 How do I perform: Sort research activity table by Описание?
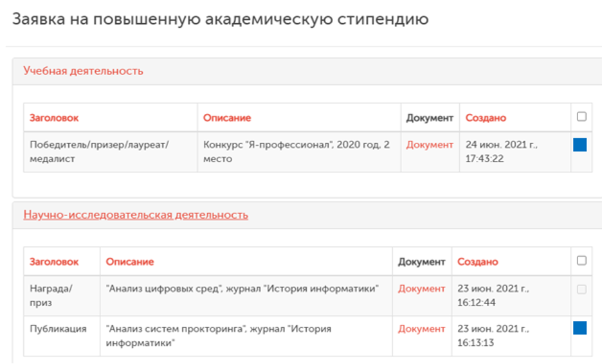click(130, 262)
